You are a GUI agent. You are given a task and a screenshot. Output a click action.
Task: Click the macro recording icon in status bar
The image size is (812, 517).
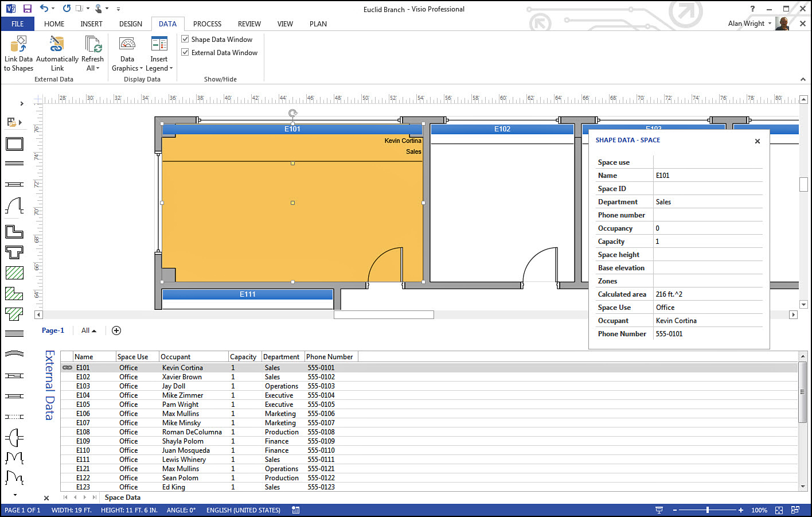(295, 510)
